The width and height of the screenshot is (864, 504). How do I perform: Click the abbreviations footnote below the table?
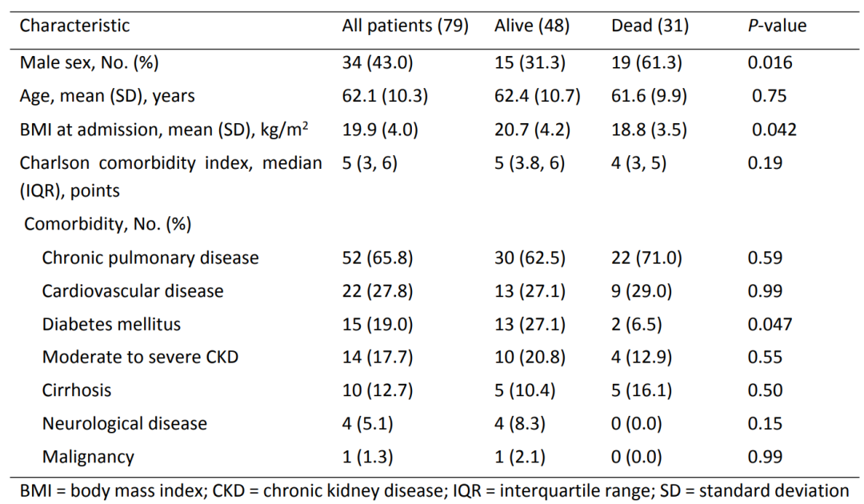(x=432, y=490)
